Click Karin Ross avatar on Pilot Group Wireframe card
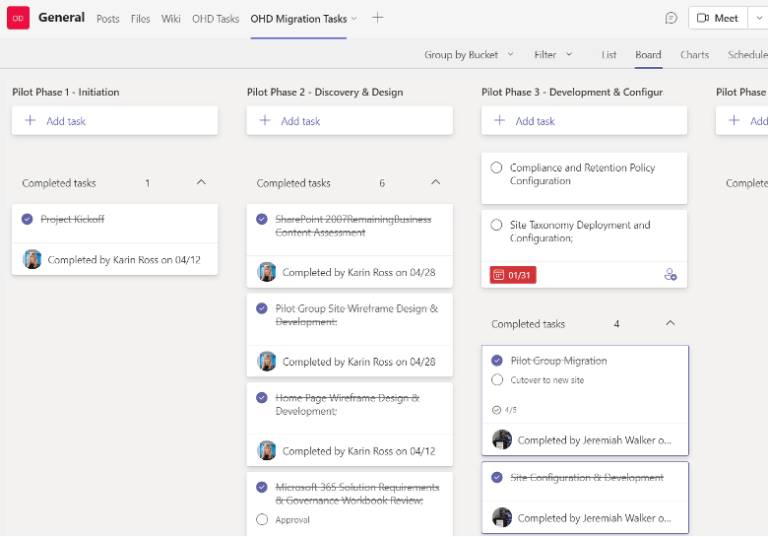The image size is (768, 537). pyautogui.click(x=267, y=361)
